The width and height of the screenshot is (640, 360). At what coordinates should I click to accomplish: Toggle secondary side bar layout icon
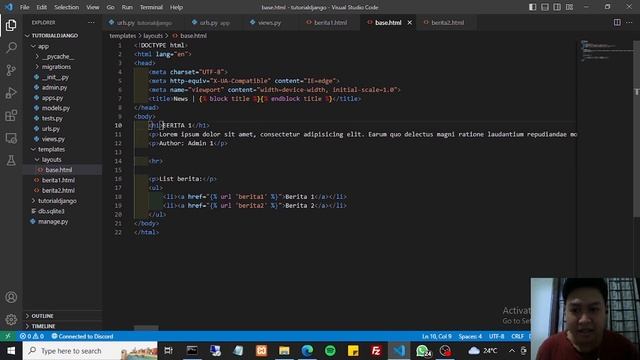point(557,7)
